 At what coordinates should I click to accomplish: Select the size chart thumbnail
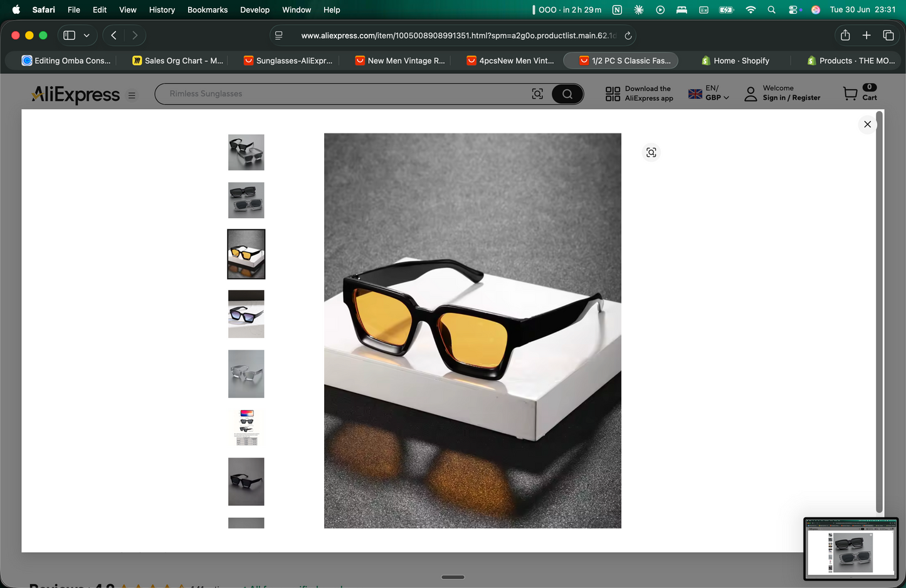pyautogui.click(x=246, y=428)
